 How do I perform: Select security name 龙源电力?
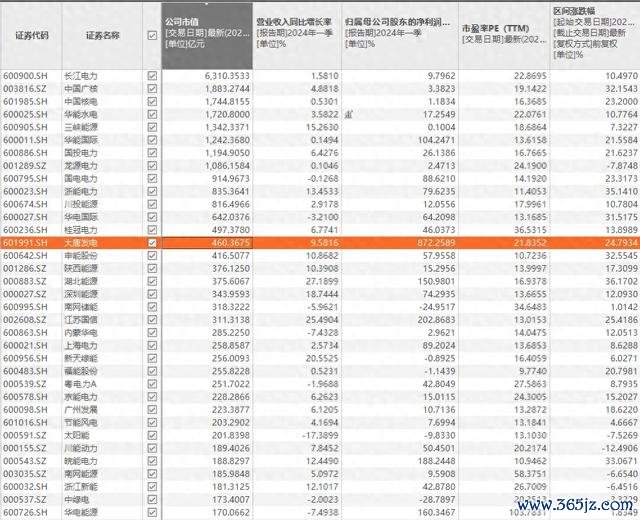[x=81, y=166]
